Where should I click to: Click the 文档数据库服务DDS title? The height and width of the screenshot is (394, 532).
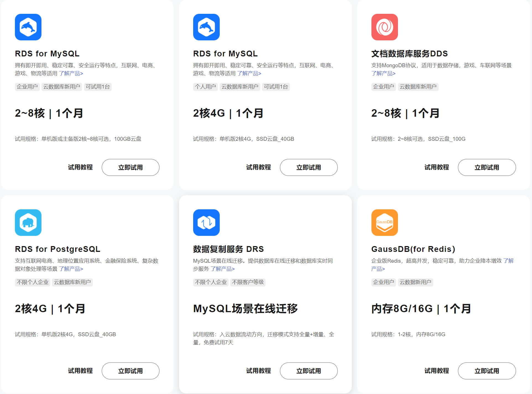pyautogui.click(x=409, y=54)
